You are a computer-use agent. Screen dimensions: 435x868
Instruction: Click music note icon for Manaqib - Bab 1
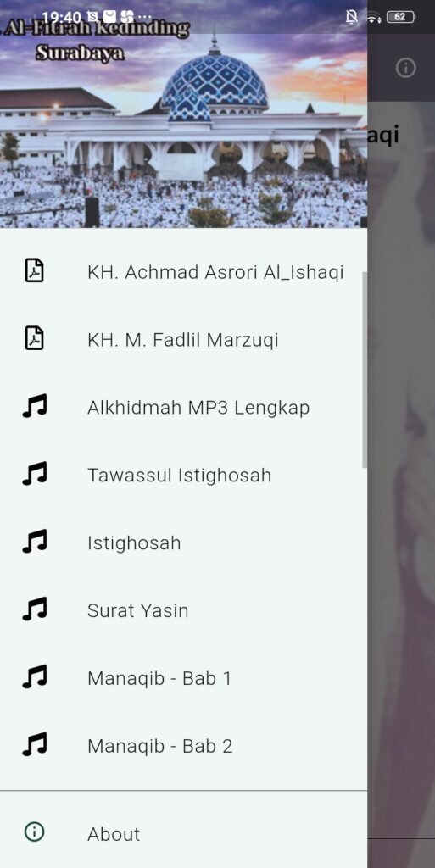click(35, 676)
